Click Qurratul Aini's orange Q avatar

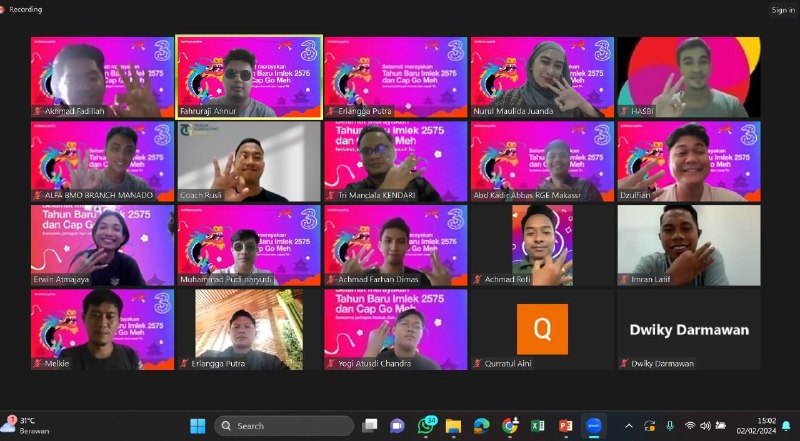542,329
